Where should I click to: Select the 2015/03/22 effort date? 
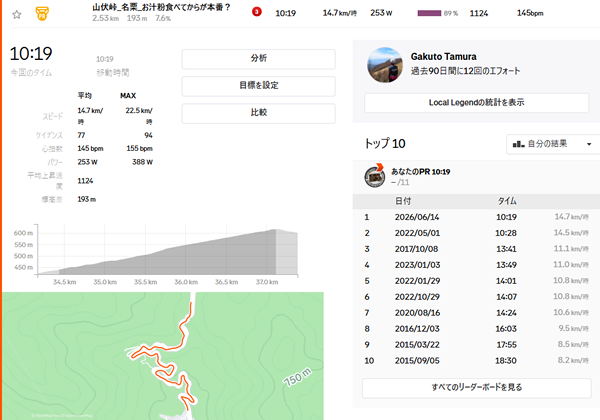click(x=417, y=345)
